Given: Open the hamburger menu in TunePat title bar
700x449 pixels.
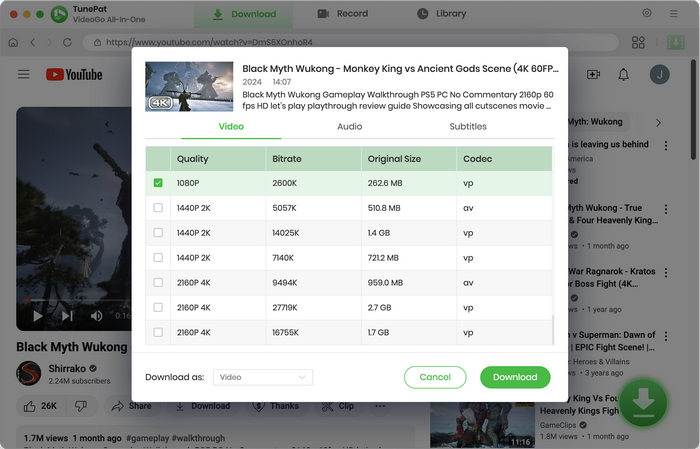Looking at the screenshot, I should [674, 14].
